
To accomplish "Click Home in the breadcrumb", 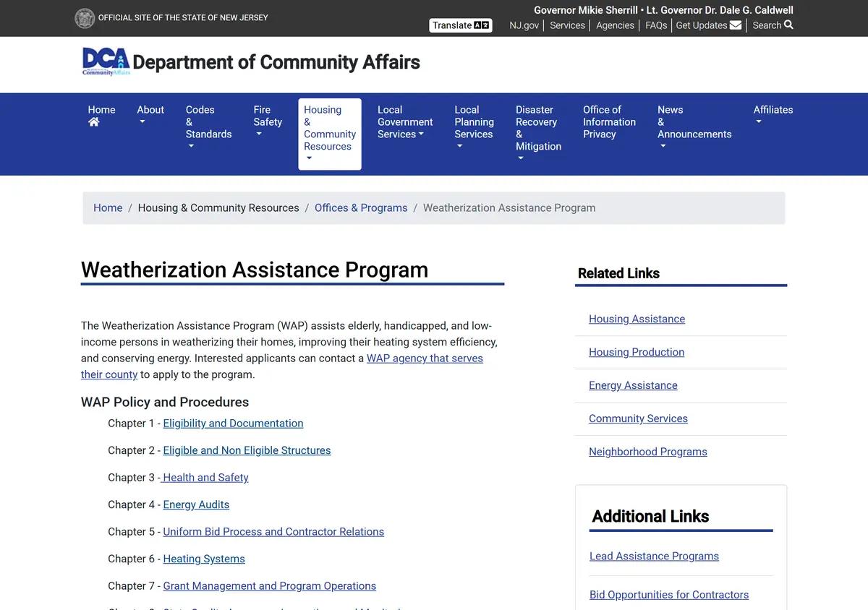I will coord(108,208).
